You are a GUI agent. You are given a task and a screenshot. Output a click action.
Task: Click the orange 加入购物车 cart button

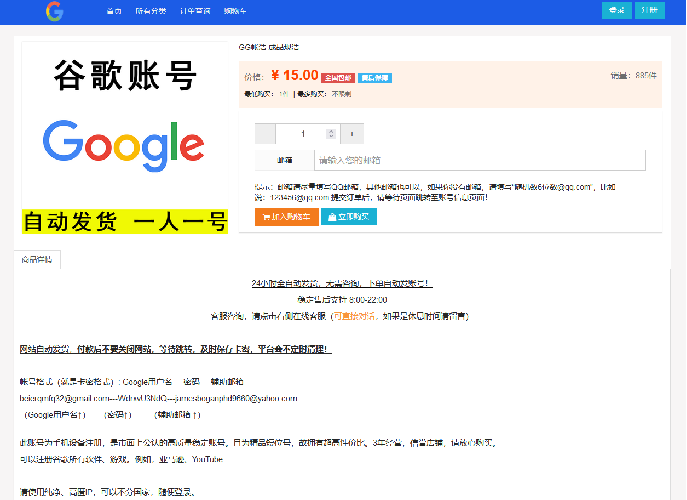point(286,216)
